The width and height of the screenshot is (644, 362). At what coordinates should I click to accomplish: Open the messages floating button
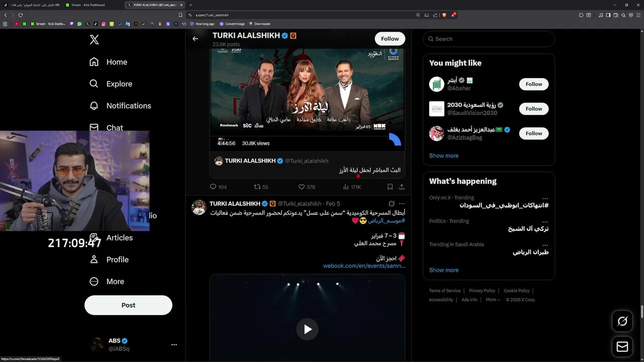pyautogui.click(x=622, y=347)
